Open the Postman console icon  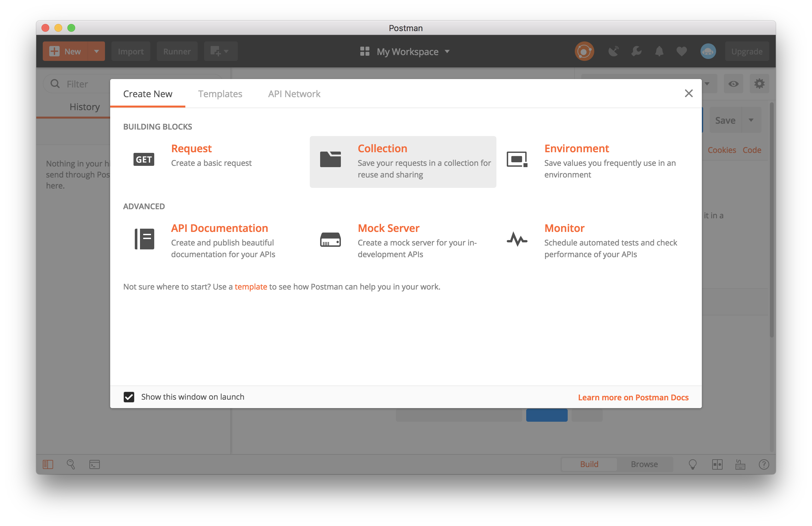click(95, 464)
